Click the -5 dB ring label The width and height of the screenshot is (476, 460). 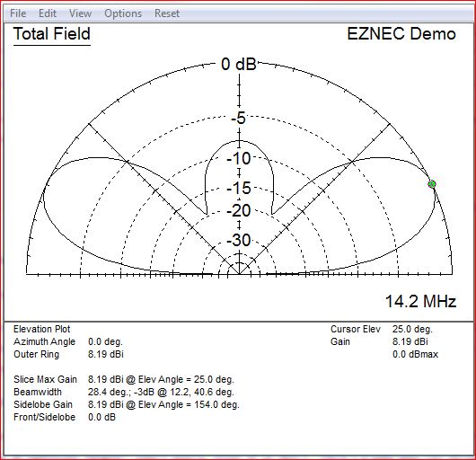[238, 118]
